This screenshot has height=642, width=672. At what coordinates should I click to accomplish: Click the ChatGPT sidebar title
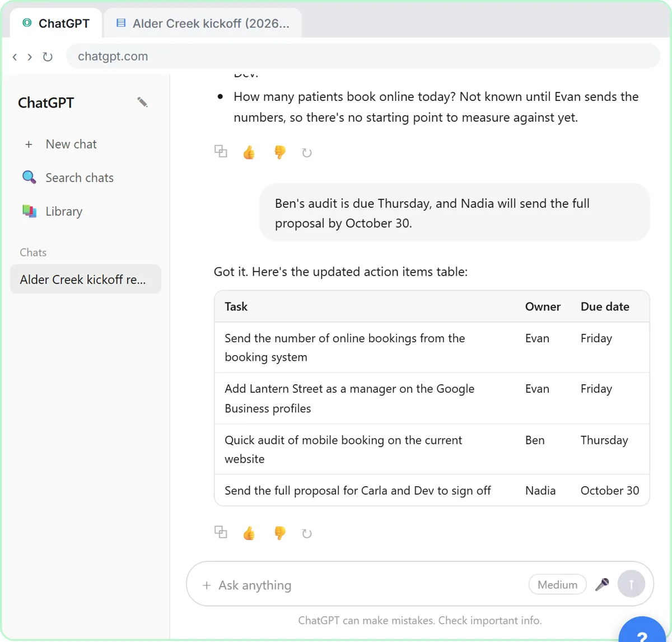[x=46, y=103]
